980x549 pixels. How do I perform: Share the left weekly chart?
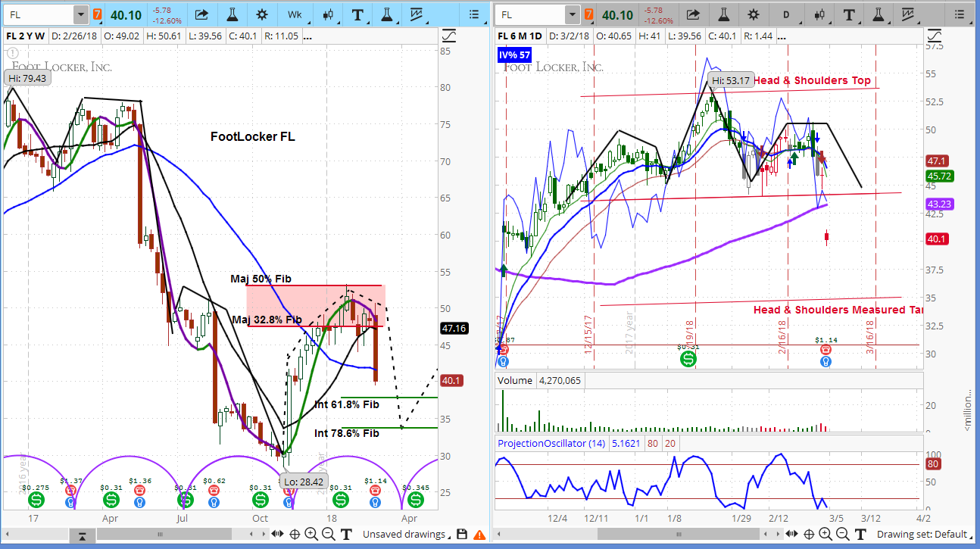201,14
